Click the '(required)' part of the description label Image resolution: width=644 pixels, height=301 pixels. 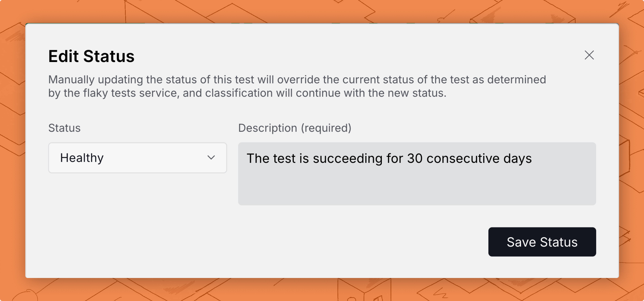pos(326,128)
